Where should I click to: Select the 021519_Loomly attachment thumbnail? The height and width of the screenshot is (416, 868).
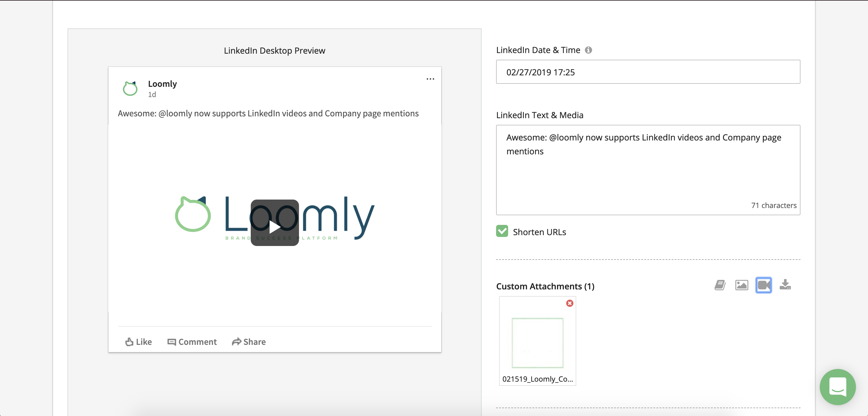pyautogui.click(x=537, y=342)
